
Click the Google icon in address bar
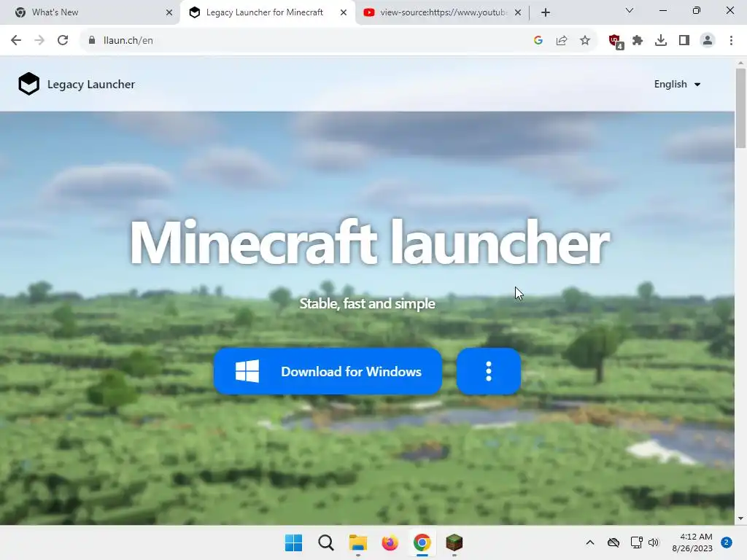[538, 41]
